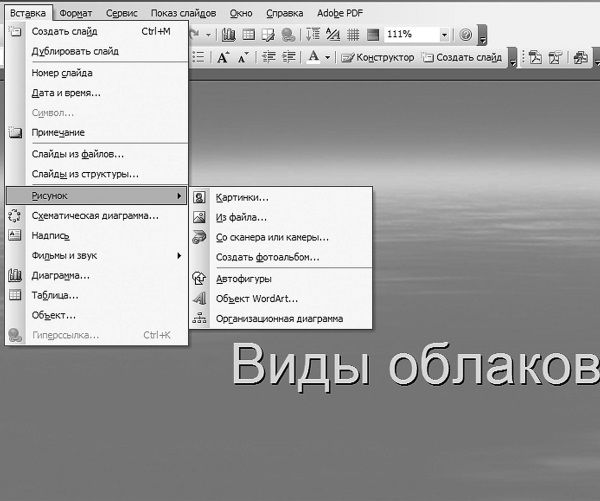
Task: Open the 111% zoom dropdown
Action: (x=445, y=34)
